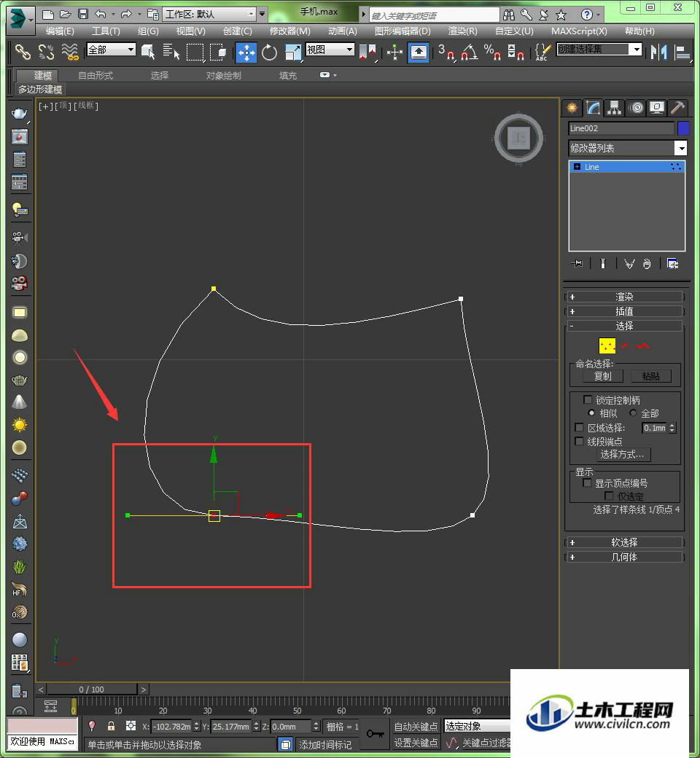The image size is (700, 758).
Task: Select the Select and Move tool
Action: pos(246,52)
